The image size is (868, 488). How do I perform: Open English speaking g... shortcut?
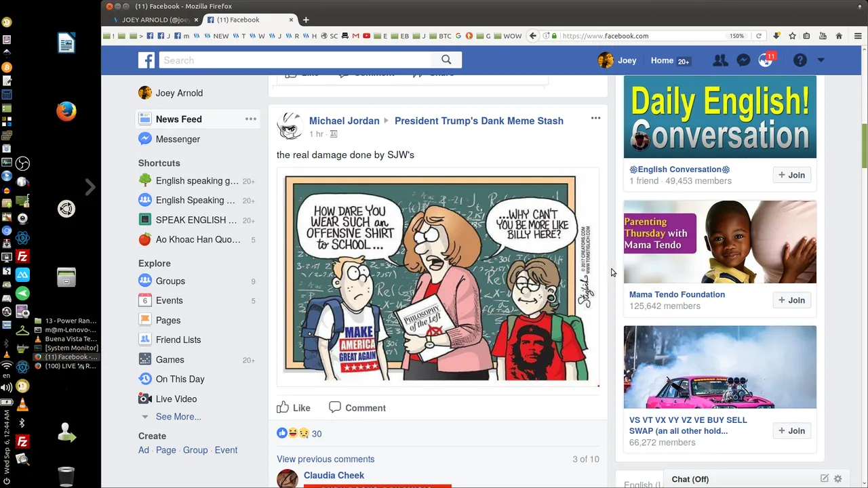coord(197,181)
